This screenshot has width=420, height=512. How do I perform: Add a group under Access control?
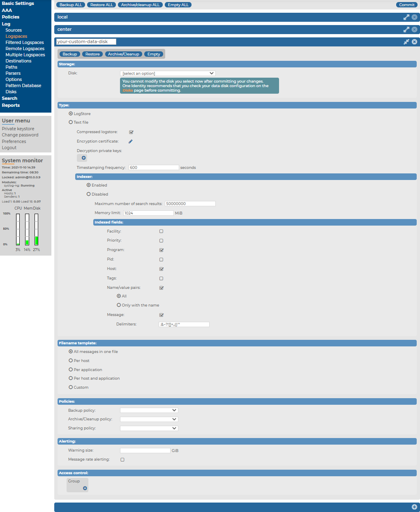pyautogui.click(x=85, y=488)
